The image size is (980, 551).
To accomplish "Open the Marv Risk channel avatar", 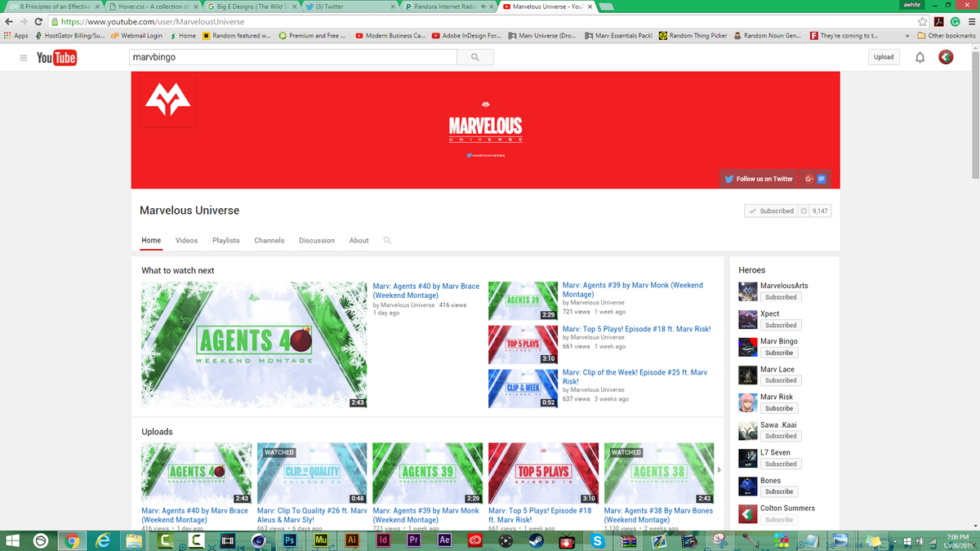I will [747, 402].
